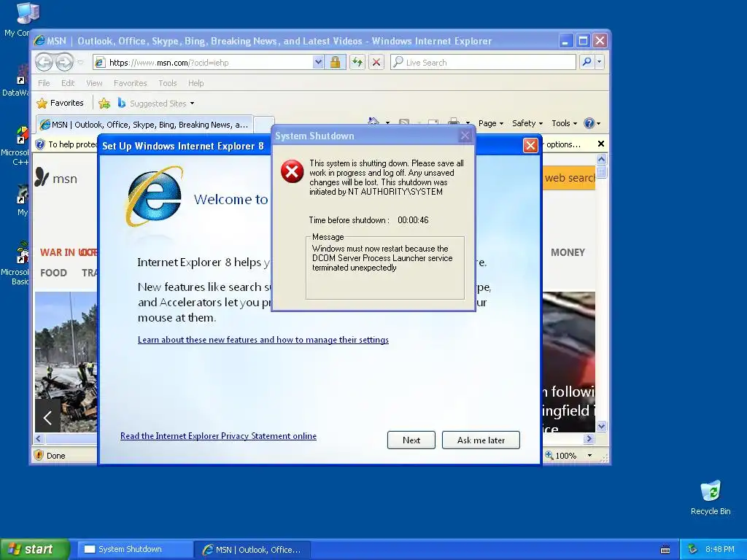
Task: Click the red Stop loading icon
Action: pyautogui.click(x=376, y=63)
